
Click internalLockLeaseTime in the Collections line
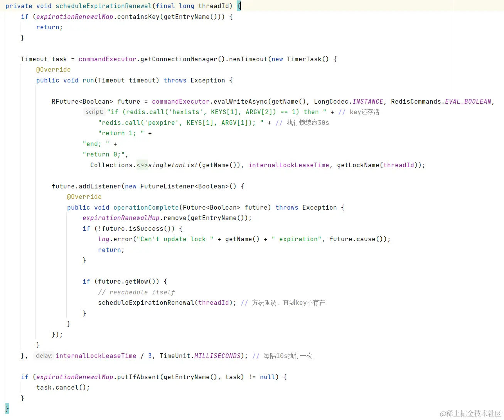tap(289, 165)
